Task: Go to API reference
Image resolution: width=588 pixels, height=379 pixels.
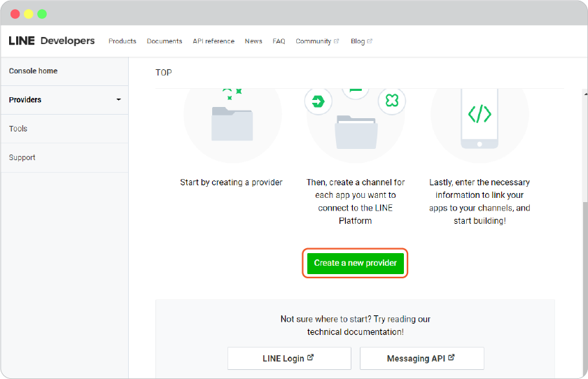Action: point(213,41)
